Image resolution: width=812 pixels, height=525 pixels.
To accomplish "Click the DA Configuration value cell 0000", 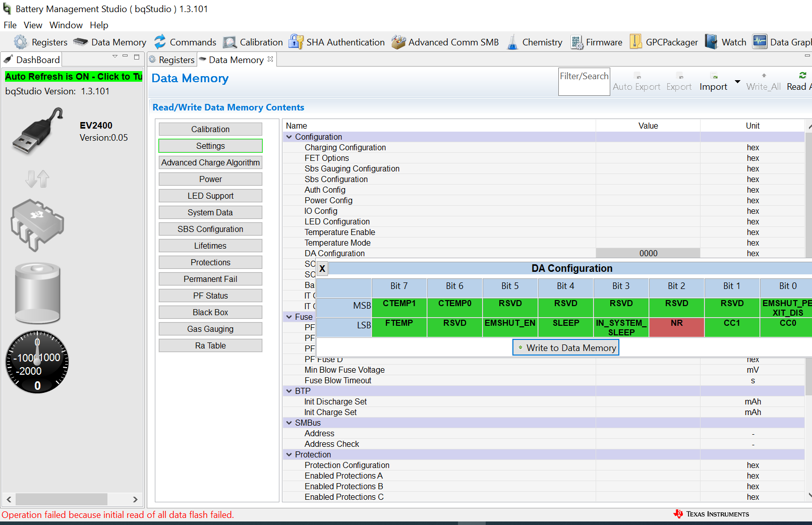I will click(x=648, y=253).
